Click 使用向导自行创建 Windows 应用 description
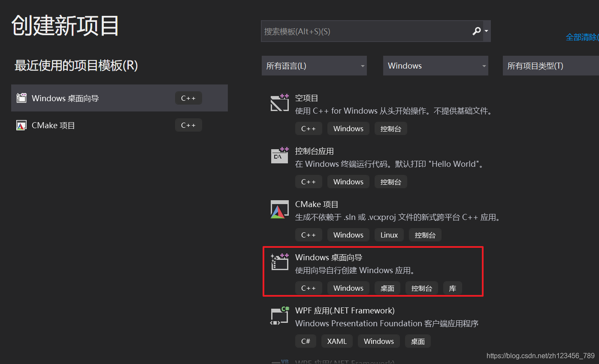This screenshot has width=599, height=364. point(355,271)
